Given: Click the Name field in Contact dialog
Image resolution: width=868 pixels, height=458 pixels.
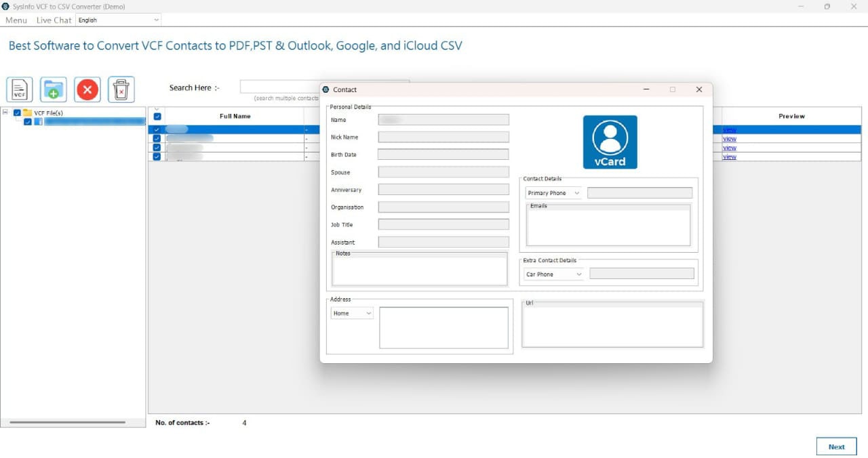Looking at the screenshot, I should coord(443,119).
